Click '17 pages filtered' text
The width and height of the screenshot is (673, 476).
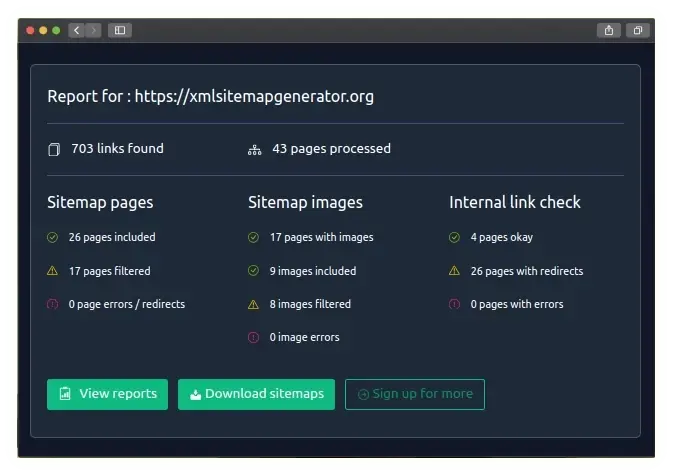click(x=109, y=271)
